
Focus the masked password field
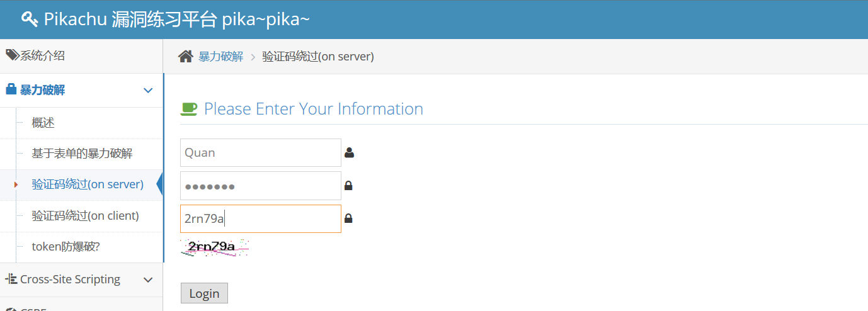click(x=261, y=186)
